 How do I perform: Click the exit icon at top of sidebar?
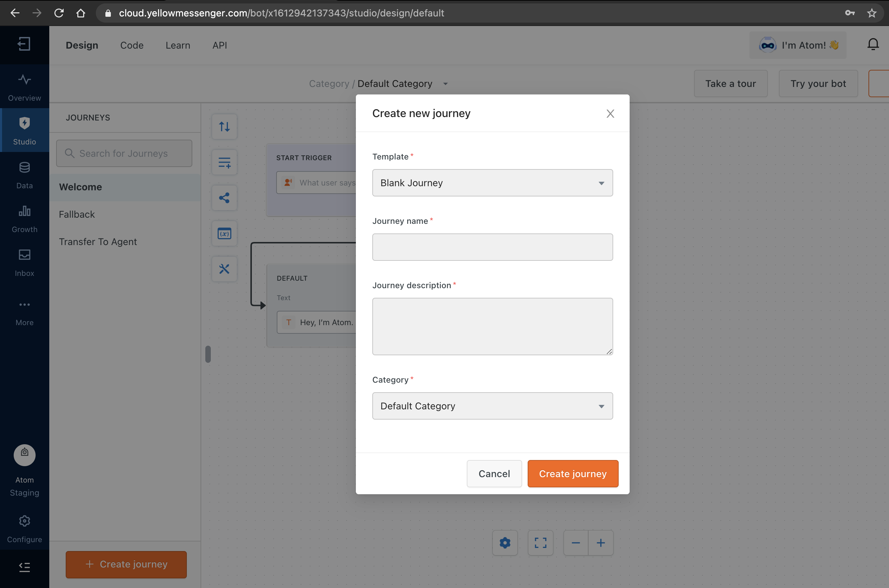24,44
